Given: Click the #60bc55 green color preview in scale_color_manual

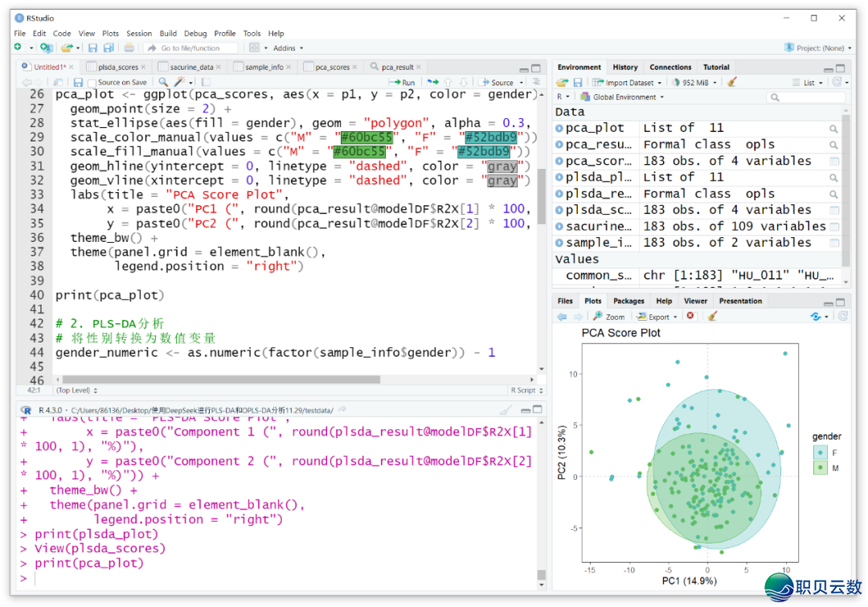Looking at the screenshot, I should pos(366,137).
